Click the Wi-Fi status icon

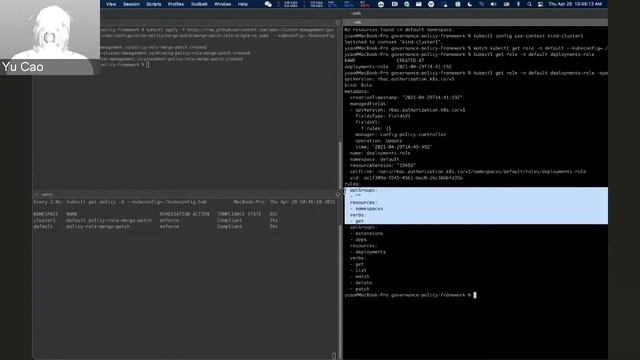click(x=481, y=4)
